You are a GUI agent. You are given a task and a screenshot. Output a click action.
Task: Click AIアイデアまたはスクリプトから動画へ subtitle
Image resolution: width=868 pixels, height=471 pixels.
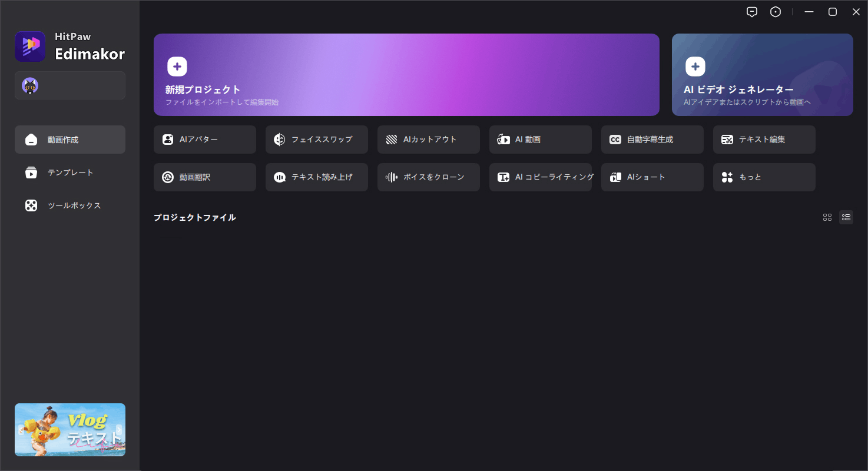[x=747, y=102]
